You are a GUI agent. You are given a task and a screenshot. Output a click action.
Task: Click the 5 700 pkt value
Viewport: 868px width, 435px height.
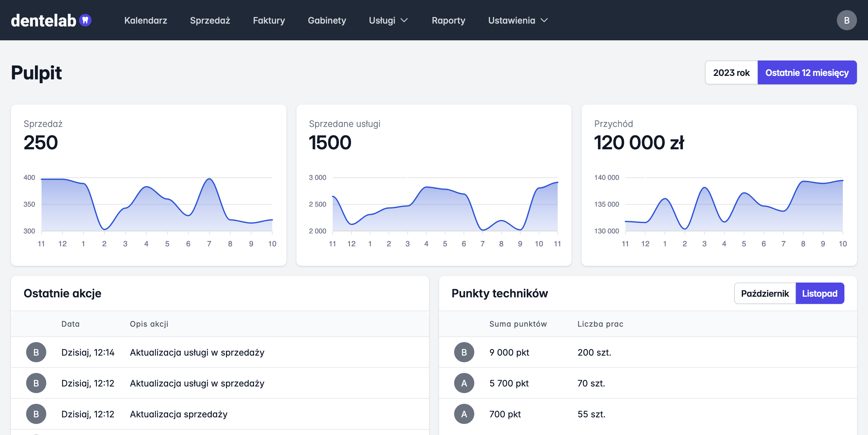[x=509, y=383]
